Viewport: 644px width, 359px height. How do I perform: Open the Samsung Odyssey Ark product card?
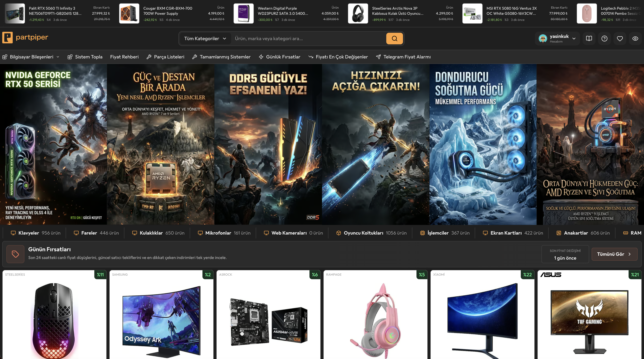(x=161, y=315)
